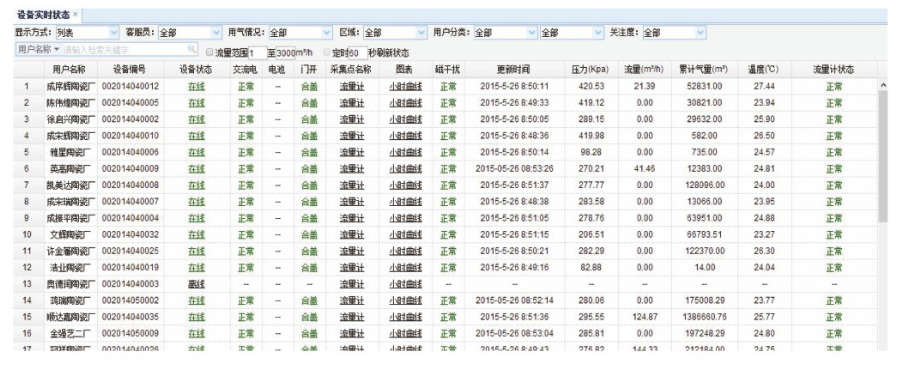This screenshot has width=909, height=375.
Task: Open 小时曲线 for device 002014040010
Action: (405, 136)
